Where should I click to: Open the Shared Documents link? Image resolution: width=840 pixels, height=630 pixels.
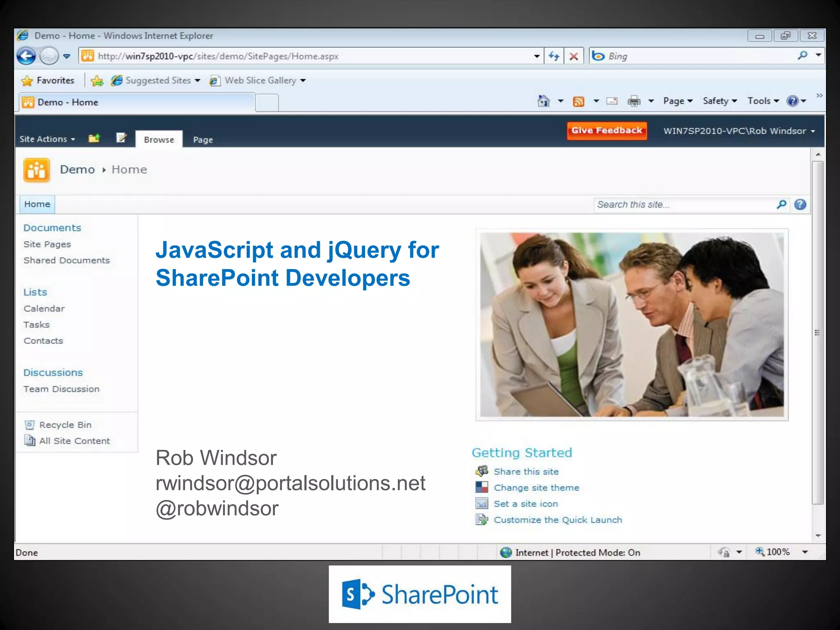pos(66,260)
